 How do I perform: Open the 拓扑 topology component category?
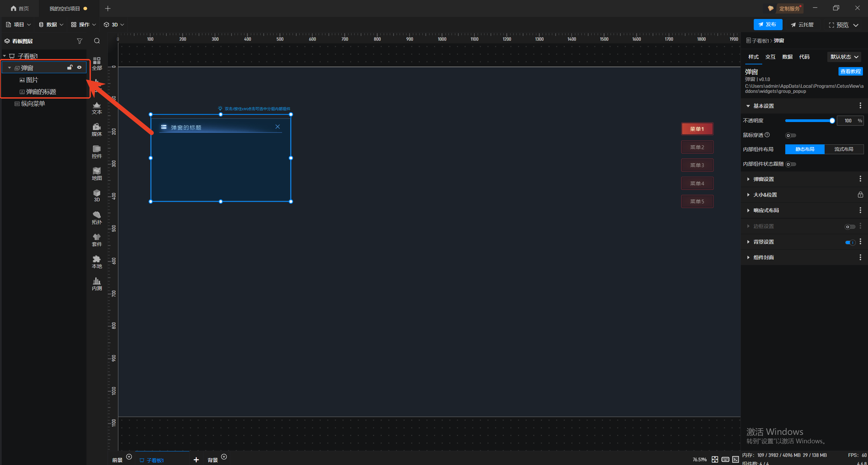(97, 218)
